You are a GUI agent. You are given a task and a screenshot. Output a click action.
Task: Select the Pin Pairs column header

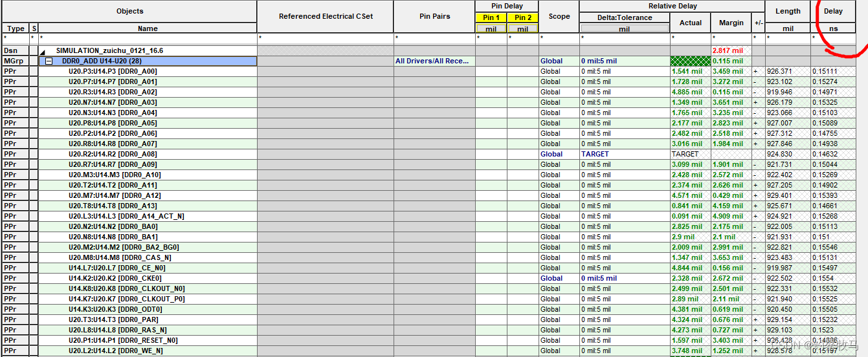pos(434,16)
